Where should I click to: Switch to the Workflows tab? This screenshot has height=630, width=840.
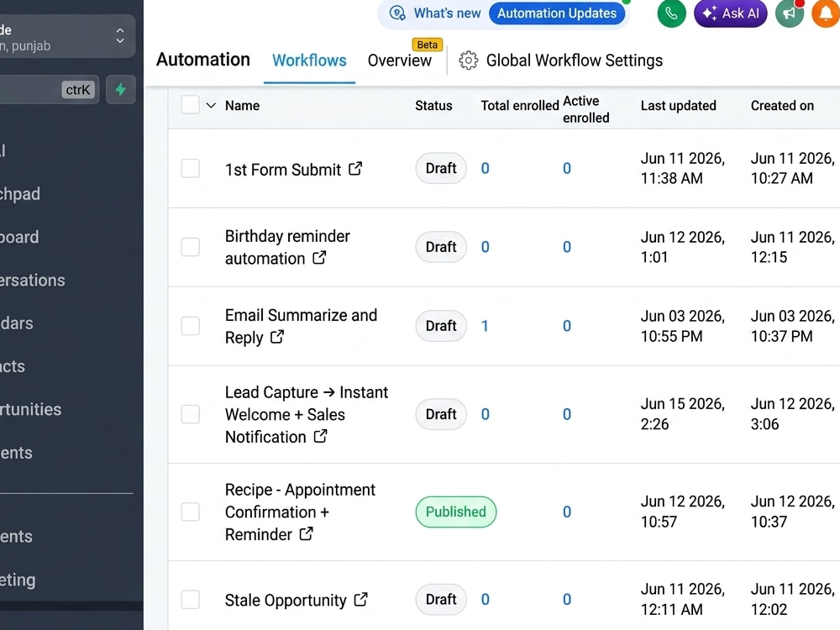coord(309,60)
